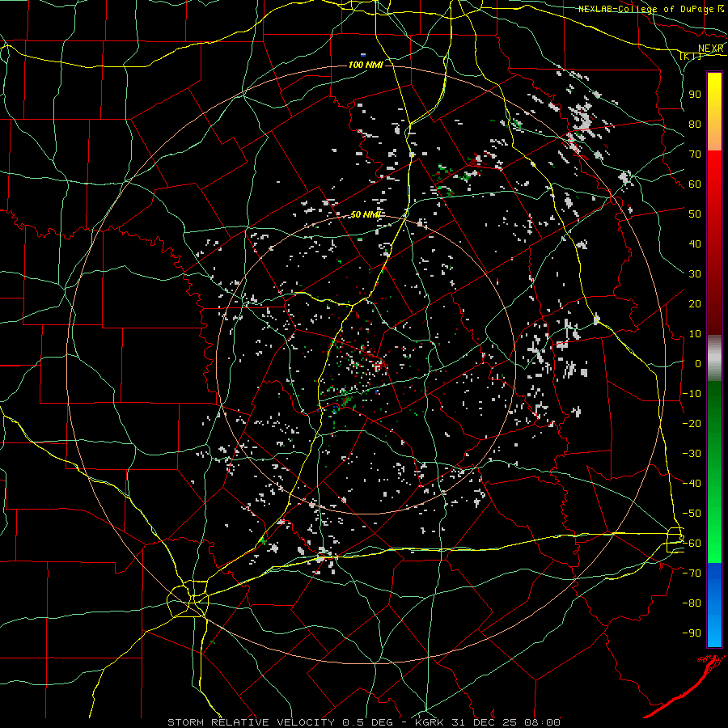Click the STORM RELATIVE VELOCITY caption text

click(251, 722)
